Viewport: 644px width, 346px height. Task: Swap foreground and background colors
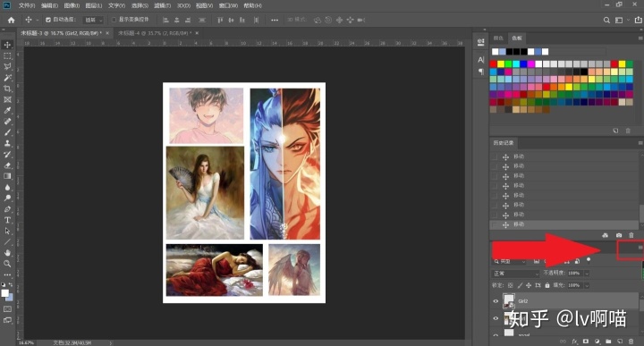(x=11, y=284)
